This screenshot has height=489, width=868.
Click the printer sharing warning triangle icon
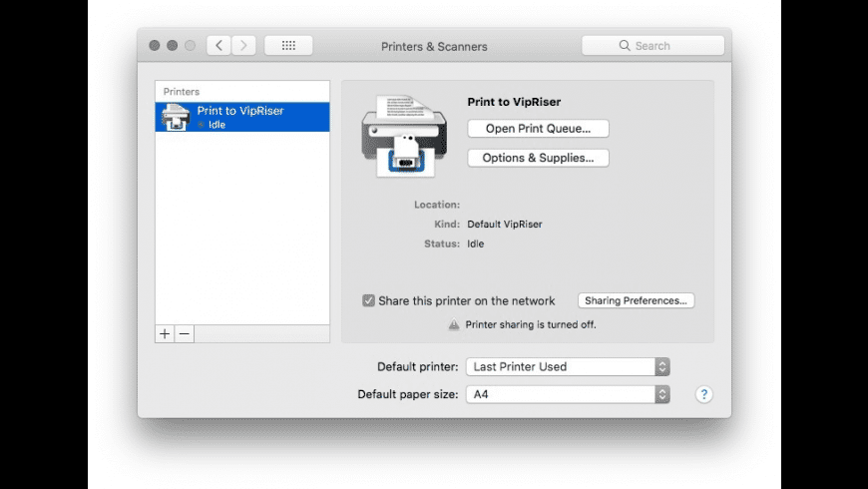(x=454, y=324)
